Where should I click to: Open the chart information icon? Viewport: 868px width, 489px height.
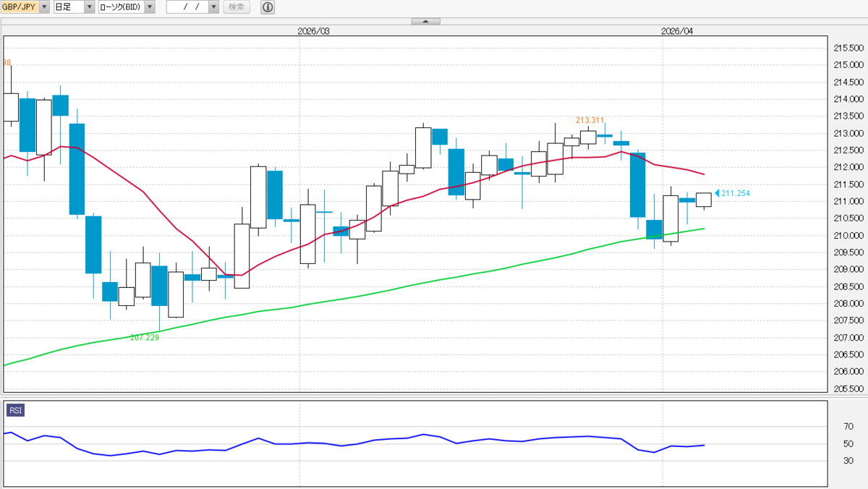pyautogui.click(x=268, y=7)
